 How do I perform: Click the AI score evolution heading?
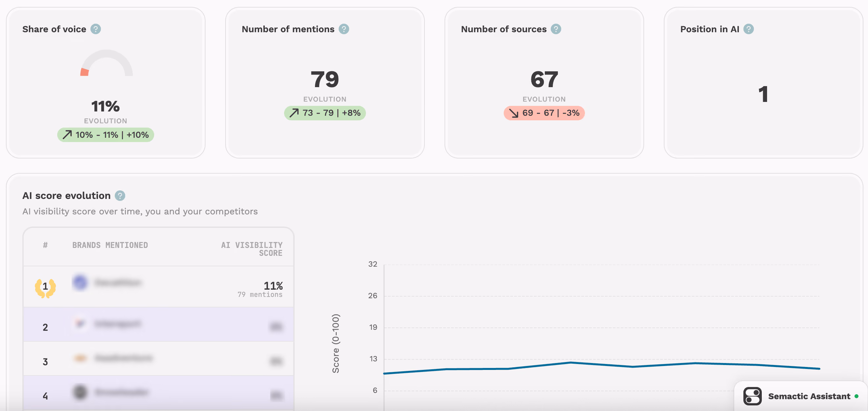pyautogui.click(x=66, y=196)
